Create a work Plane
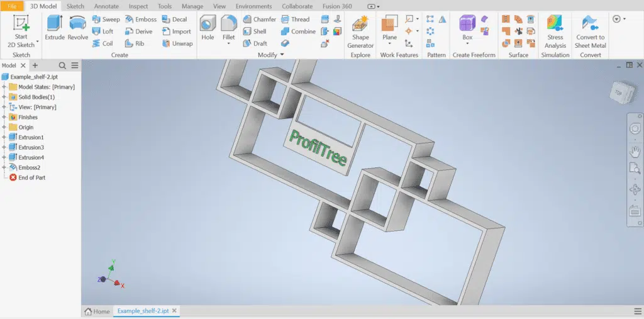 click(389, 28)
